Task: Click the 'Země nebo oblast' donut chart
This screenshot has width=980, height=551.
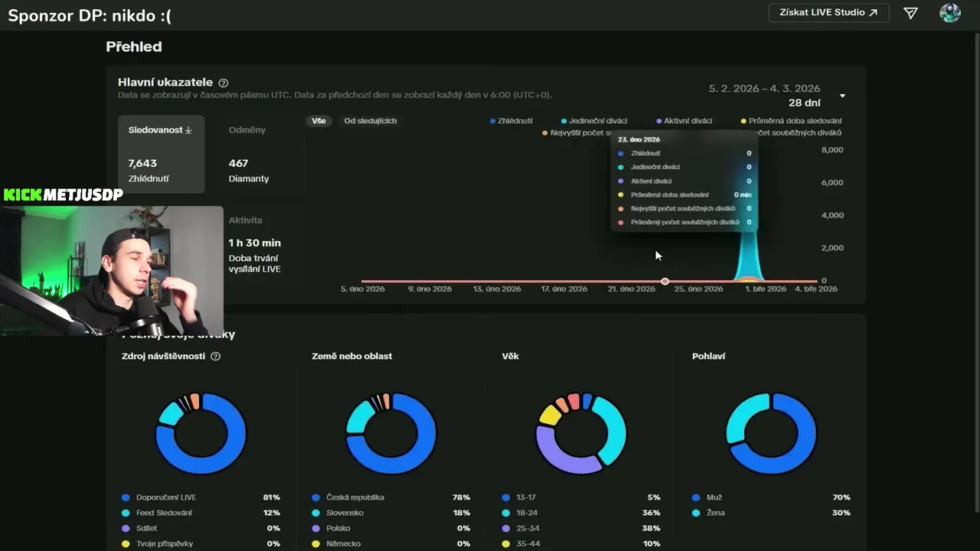Action: tap(390, 434)
